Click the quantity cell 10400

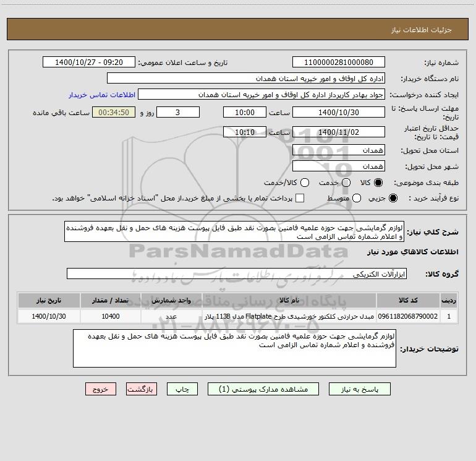[111, 316]
